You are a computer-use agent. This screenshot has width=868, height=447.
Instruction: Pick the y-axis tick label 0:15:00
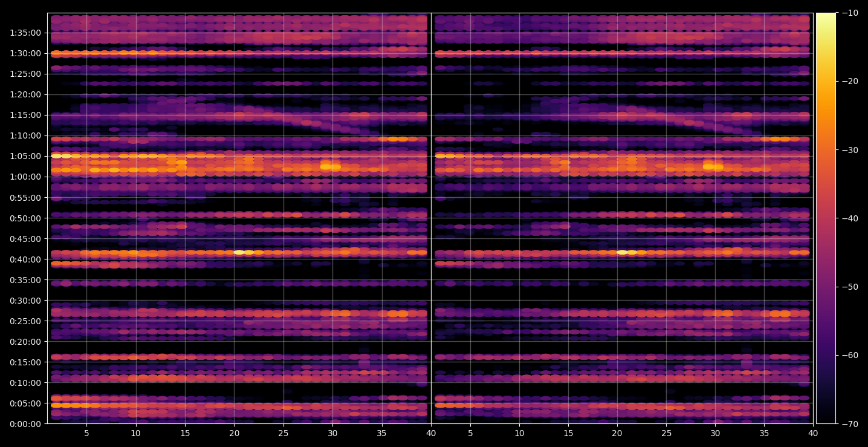click(x=25, y=362)
